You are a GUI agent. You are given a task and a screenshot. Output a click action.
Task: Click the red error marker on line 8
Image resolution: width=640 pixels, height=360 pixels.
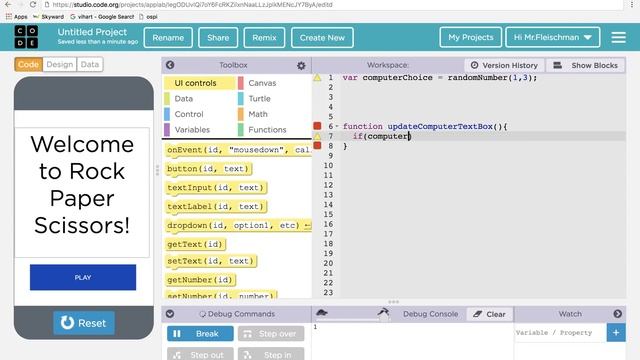[317, 145]
